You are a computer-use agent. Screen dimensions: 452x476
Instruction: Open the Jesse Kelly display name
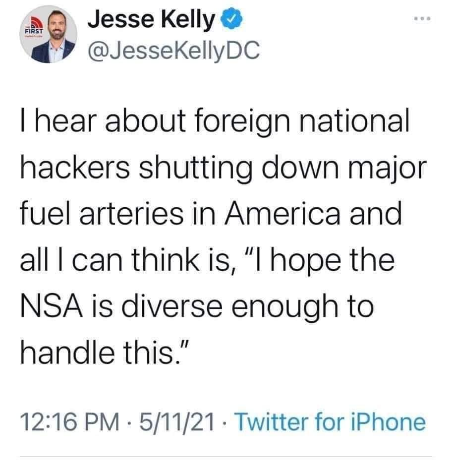point(151,21)
